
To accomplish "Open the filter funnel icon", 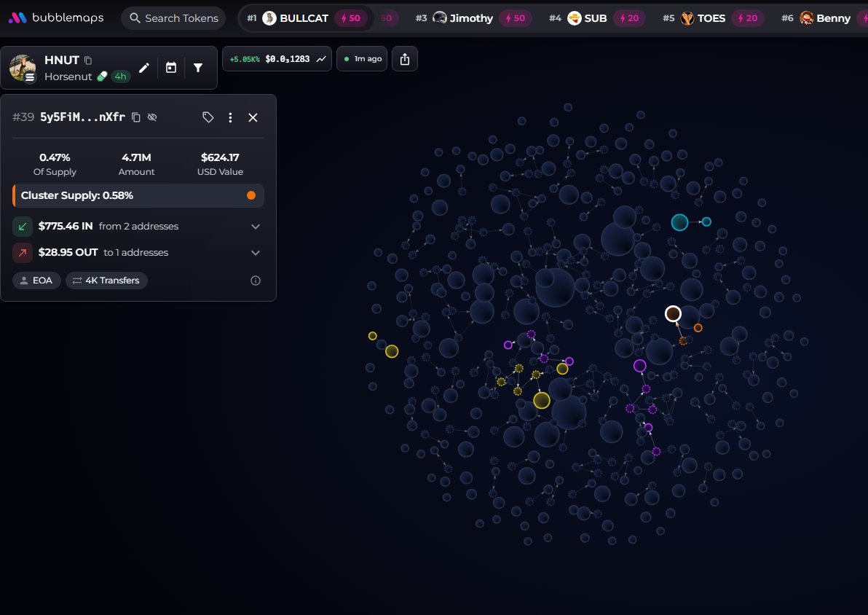I will click(x=197, y=68).
